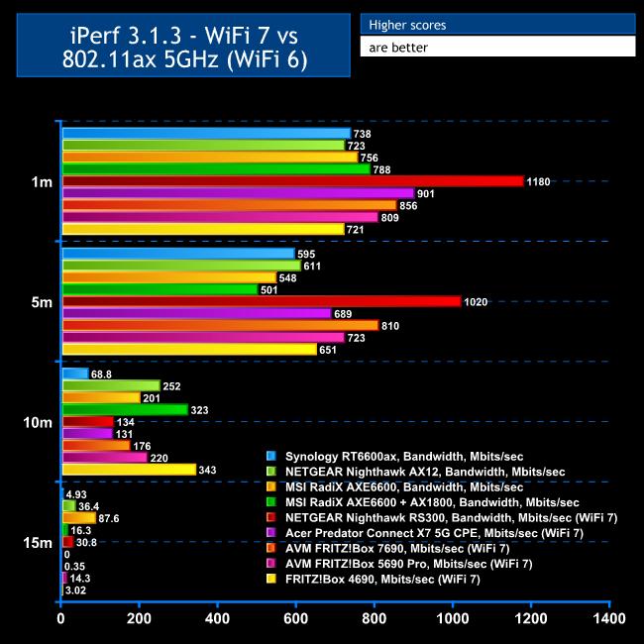Screen dimensions: 644x644
Task: Click the value label '548'
Action: click(287, 278)
